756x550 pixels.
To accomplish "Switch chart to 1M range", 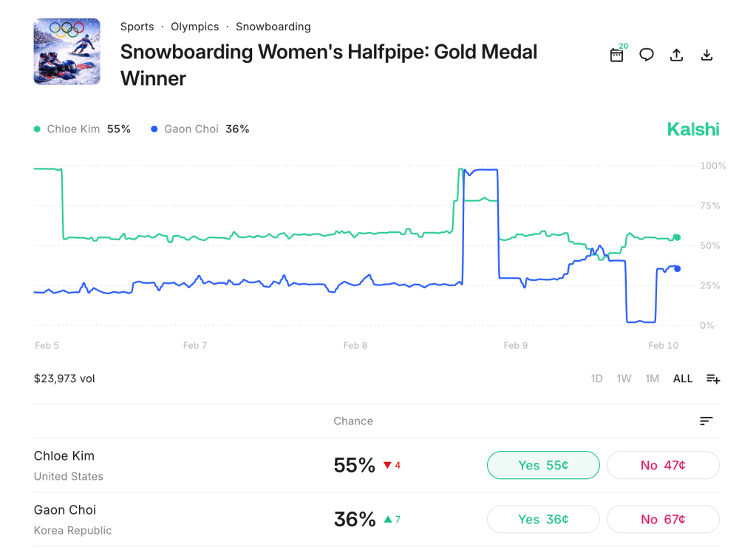I will (x=652, y=378).
